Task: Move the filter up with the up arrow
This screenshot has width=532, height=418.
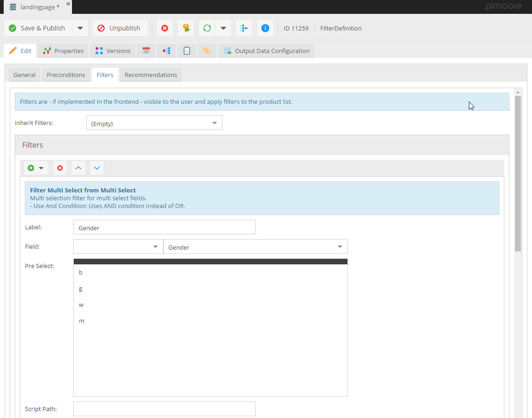Action: tap(78, 168)
